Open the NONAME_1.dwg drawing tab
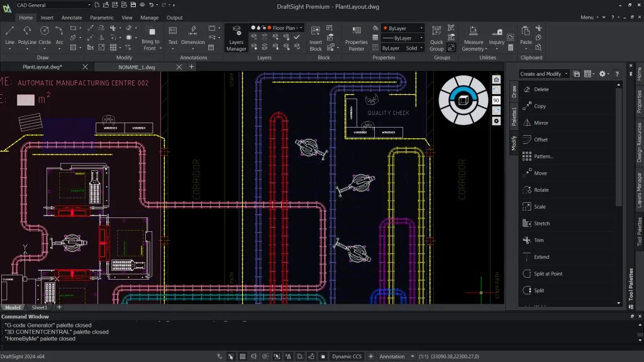Image resolution: width=644 pixels, height=362 pixels. tap(136, 67)
